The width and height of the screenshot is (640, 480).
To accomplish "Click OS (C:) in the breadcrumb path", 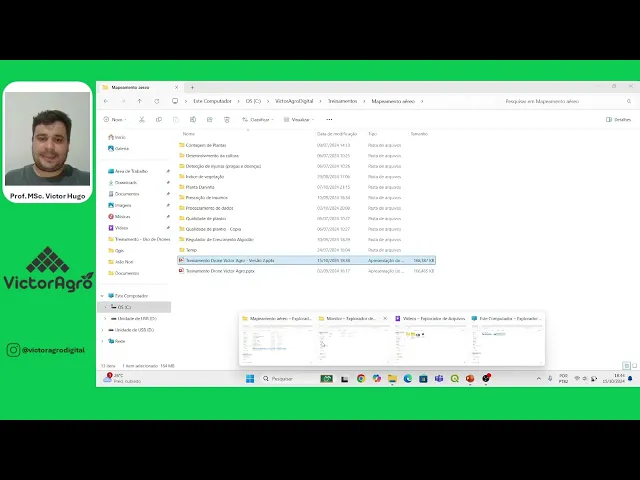I will [x=253, y=101].
